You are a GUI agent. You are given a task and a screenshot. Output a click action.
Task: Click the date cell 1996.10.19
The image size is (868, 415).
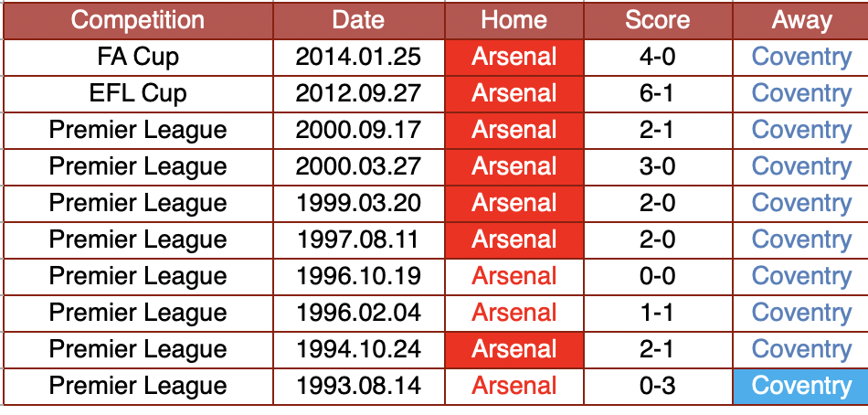(359, 276)
